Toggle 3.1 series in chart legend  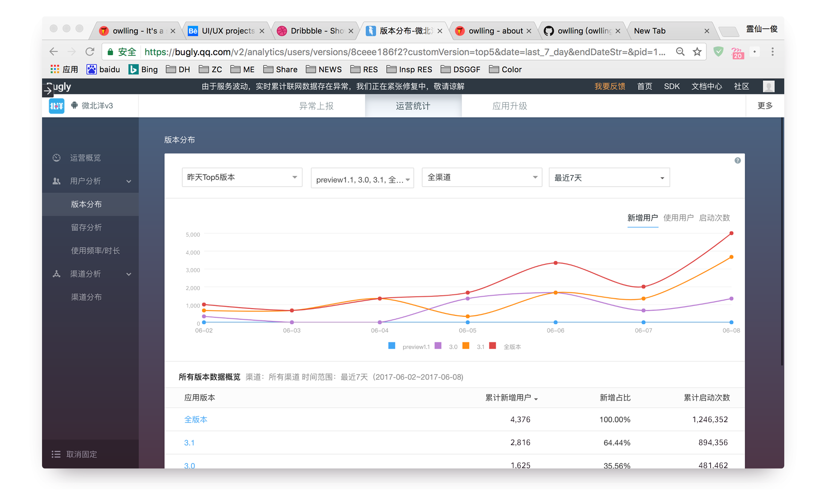click(473, 346)
